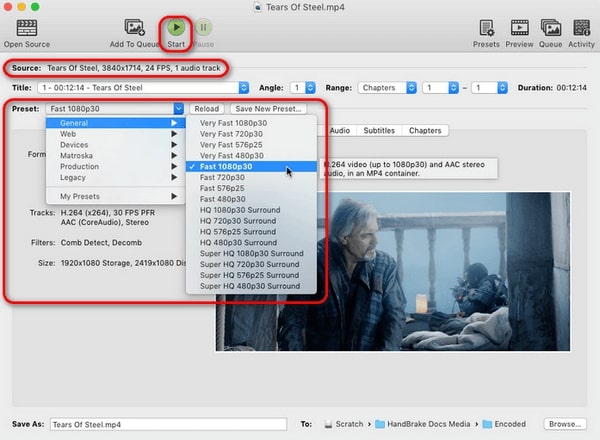Click the Encoded folder in the path

click(x=504, y=424)
